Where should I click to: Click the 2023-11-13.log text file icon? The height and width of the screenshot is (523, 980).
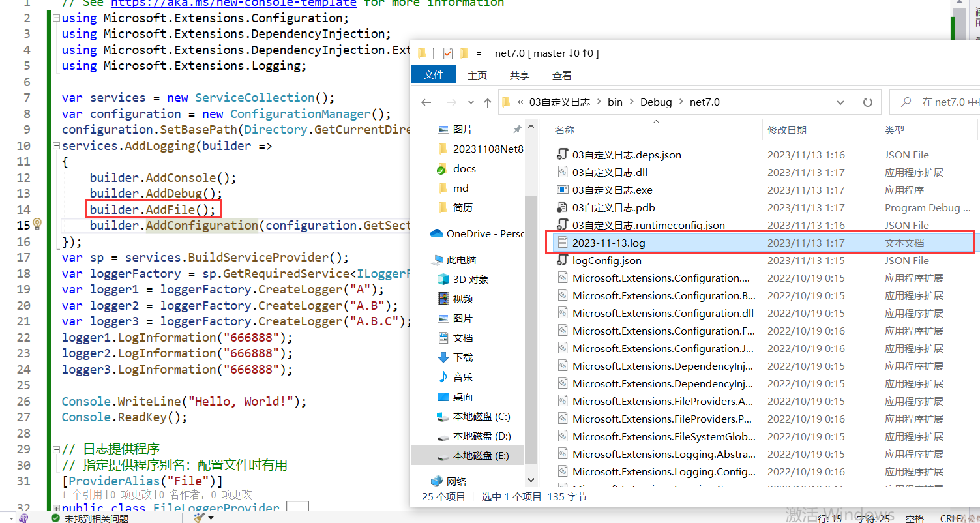pyautogui.click(x=563, y=243)
